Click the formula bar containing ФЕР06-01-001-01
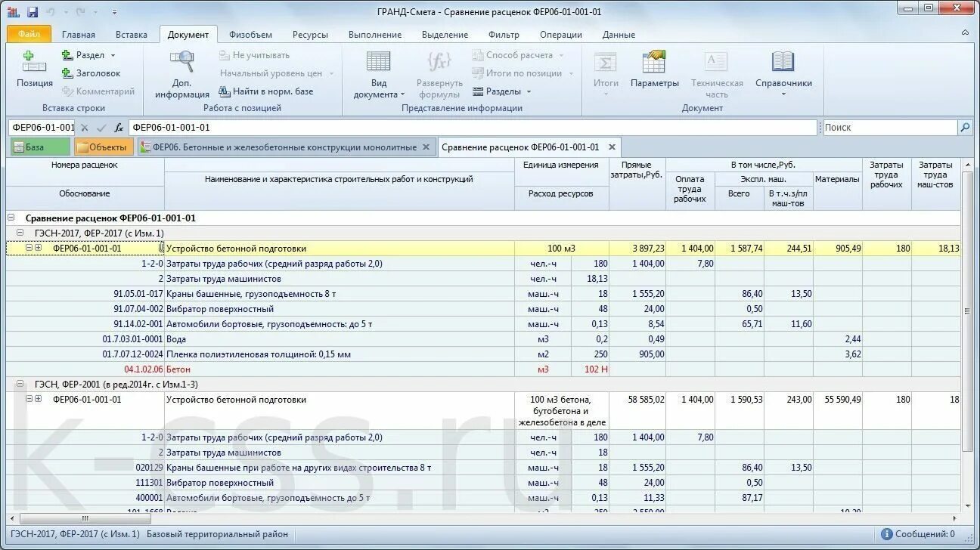 (473, 128)
